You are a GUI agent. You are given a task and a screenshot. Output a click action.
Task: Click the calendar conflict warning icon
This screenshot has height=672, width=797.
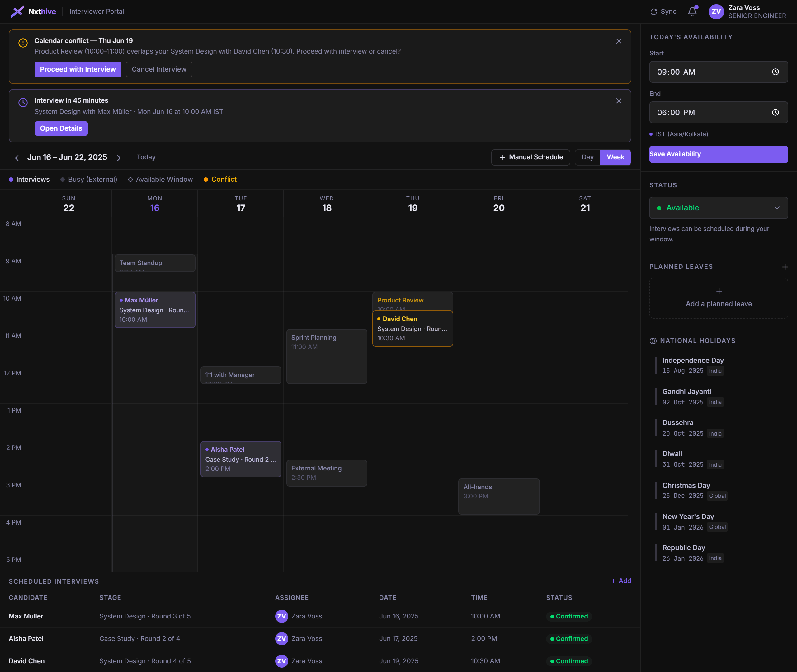pyautogui.click(x=23, y=43)
